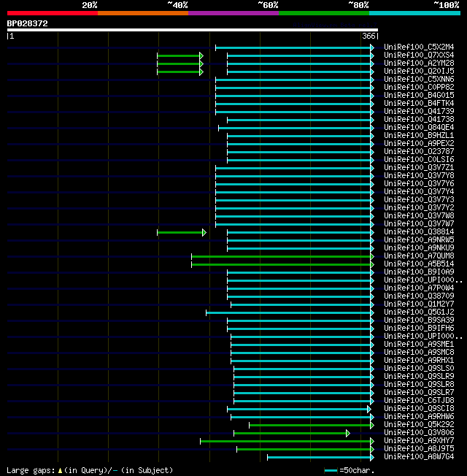Image resolution: width=467 pixels, height=476 pixels.
Task: Click the white query sequence bar
Action: tap(193, 30)
